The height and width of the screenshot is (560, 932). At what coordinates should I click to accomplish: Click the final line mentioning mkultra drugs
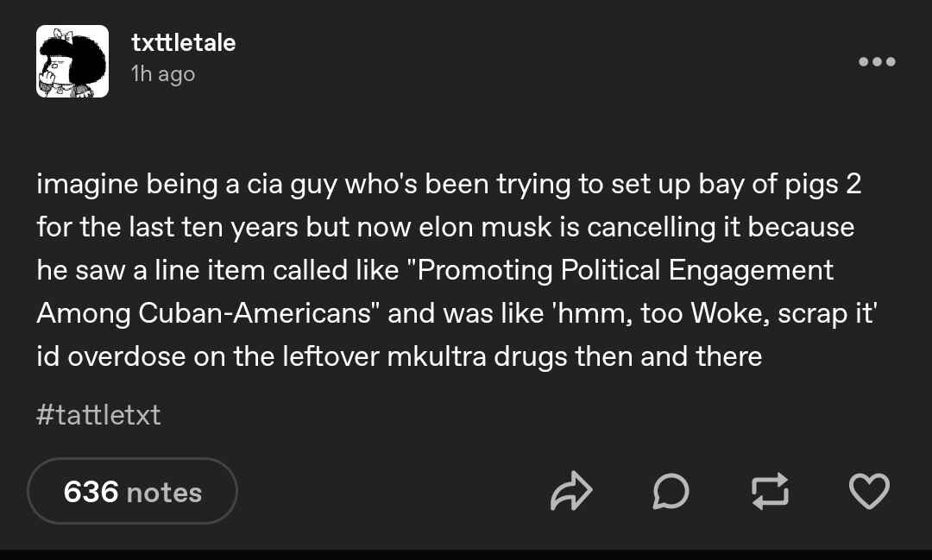(399, 356)
